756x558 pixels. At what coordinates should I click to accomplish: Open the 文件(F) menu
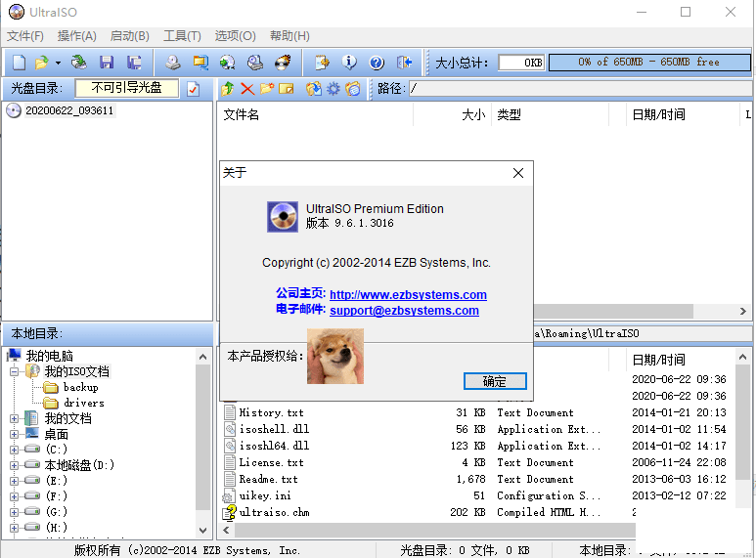25,36
